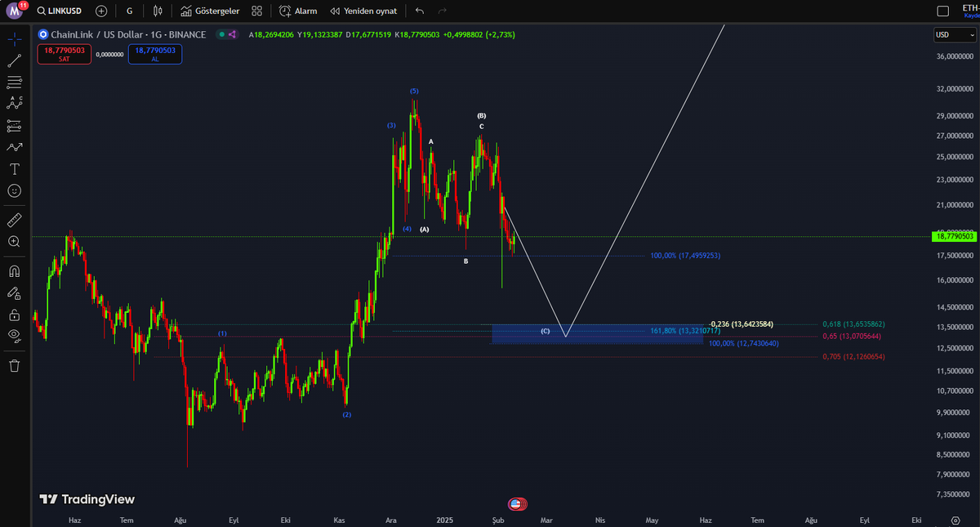
Task: Click the 2025 label on time axis
Action: point(445,520)
